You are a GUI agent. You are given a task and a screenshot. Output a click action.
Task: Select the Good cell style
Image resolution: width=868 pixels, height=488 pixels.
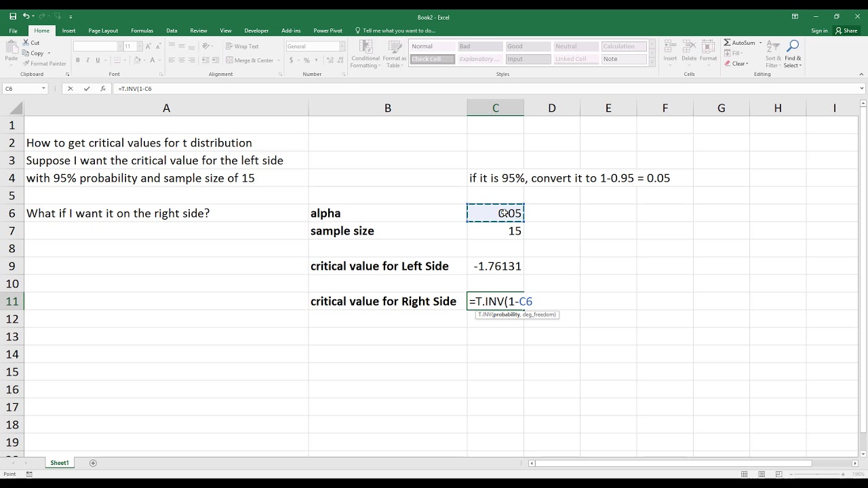pos(528,46)
